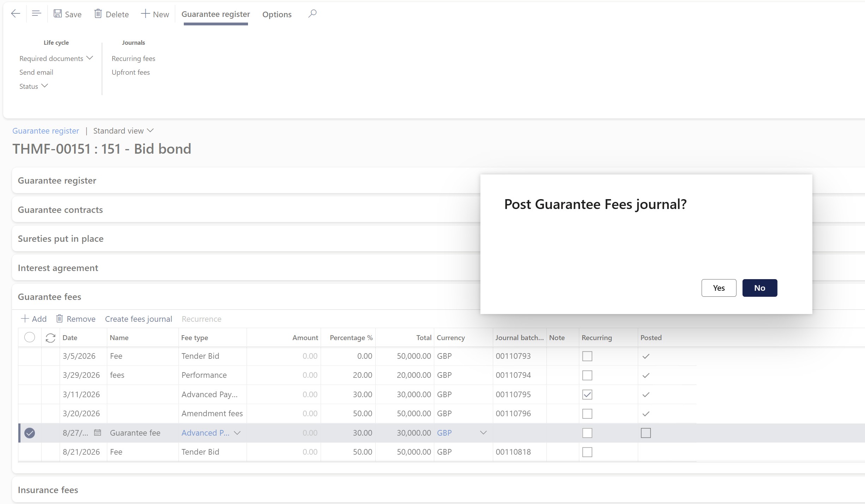This screenshot has width=865, height=504.
Task: Select the 3/29/2026 fees row date
Action: pyautogui.click(x=81, y=375)
